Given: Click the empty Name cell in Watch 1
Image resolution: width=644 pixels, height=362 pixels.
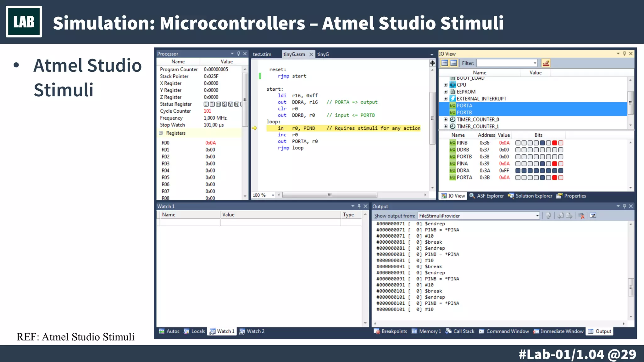Looking at the screenshot, I should [x=190, y=222].
